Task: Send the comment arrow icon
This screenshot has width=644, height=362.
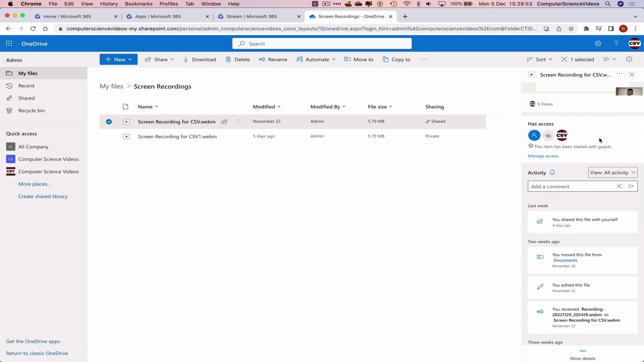Action: click(x=631, y=187)
